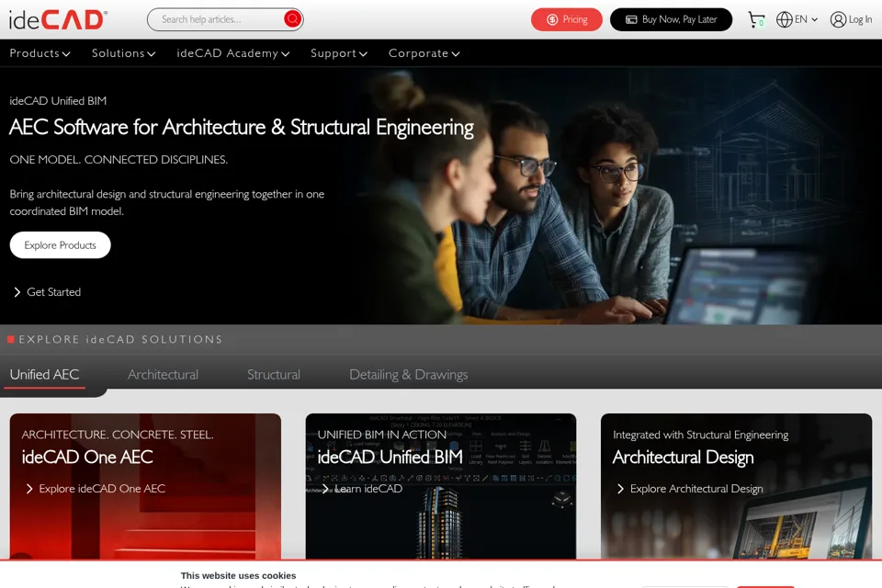Click the red search magnifier icon
This screenshot has width=882, height=588.
(292, 19)
